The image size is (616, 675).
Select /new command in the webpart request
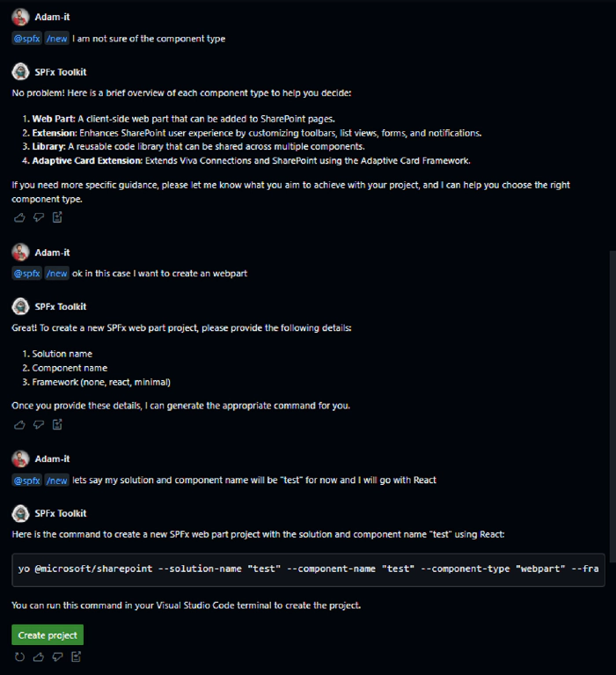click(56, 274)
